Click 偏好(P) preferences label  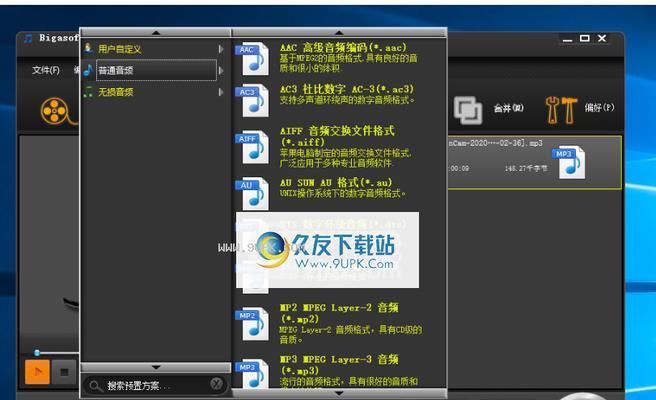point(600,108)
